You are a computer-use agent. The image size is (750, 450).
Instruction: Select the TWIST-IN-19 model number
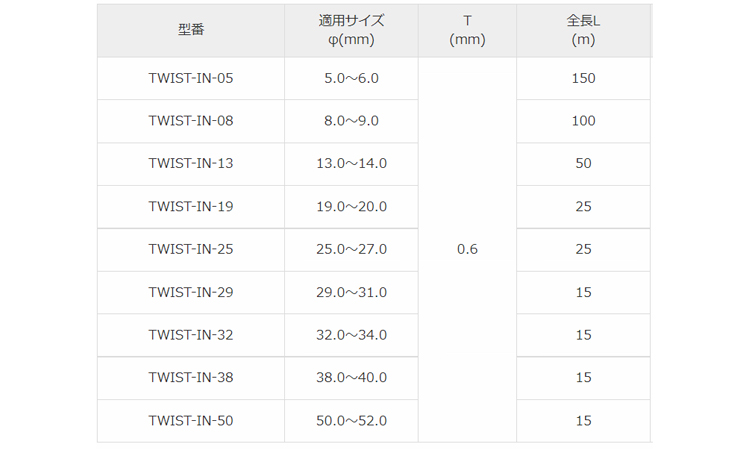pos(190,206)
